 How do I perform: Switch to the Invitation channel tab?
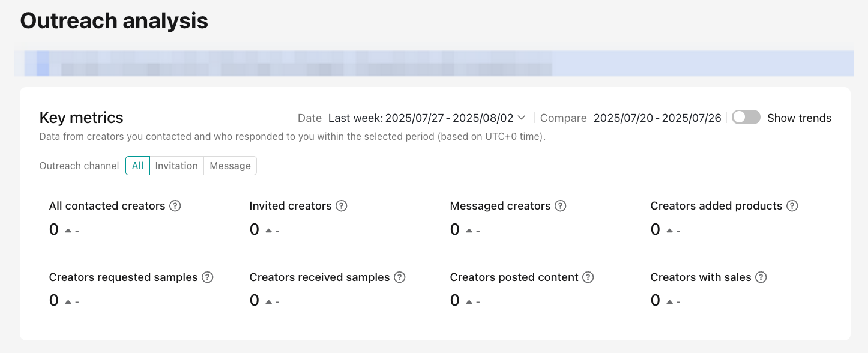point(176,166)
